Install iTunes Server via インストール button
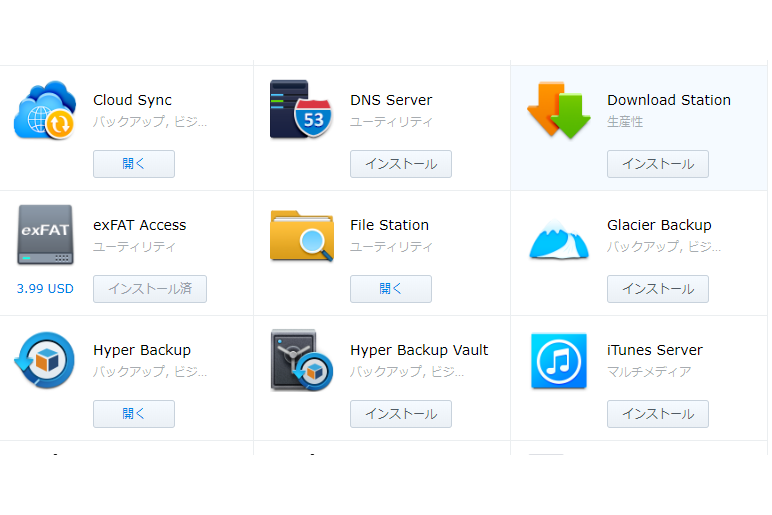Viewport: 772px width, 515px height. [658, 414]
